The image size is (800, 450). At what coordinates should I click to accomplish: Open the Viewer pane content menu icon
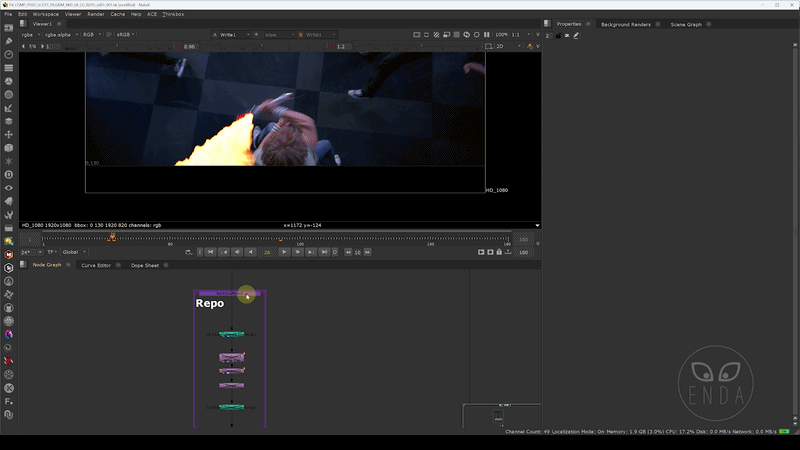click(x=23, y=24)
